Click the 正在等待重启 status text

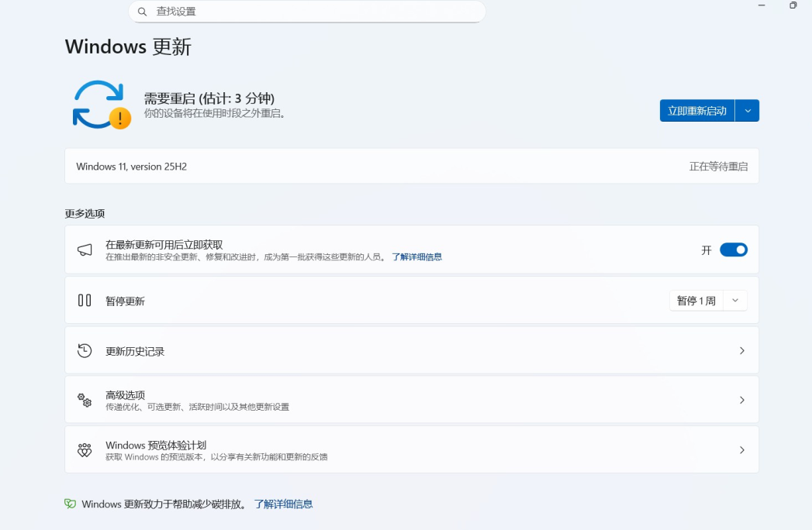[x=718, y=167]
